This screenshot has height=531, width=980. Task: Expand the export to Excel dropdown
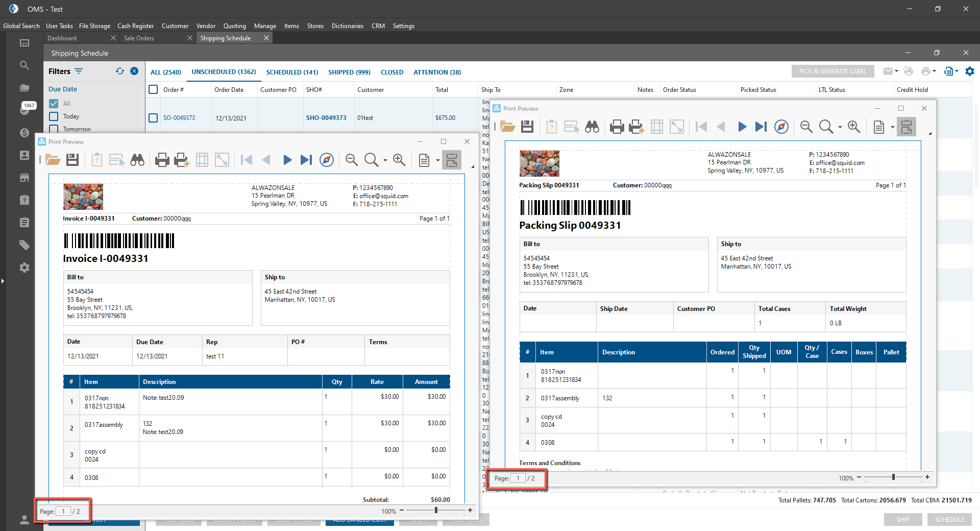point(957,71)
